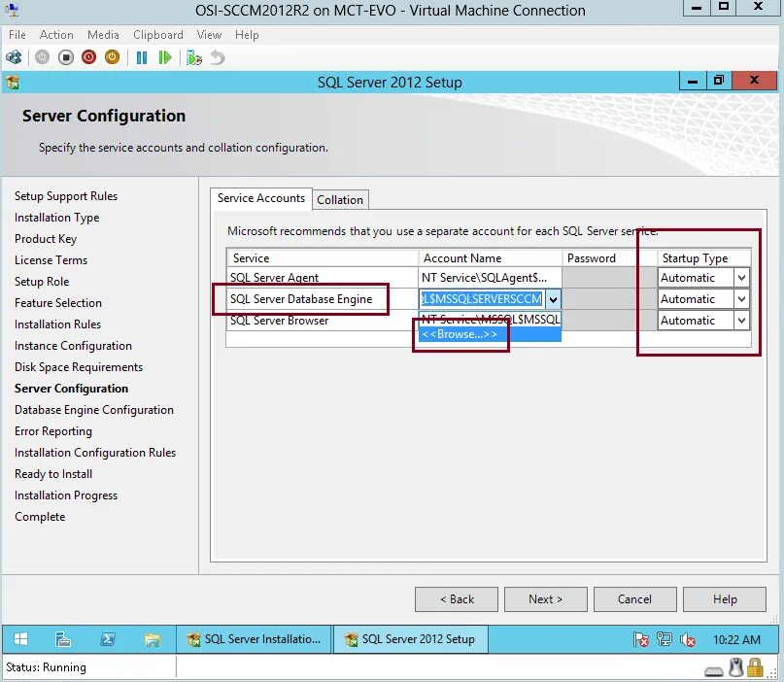The image size is (784, 682).
Task: Click the Checkpoint toolbar icon
Action: (194, 57)
